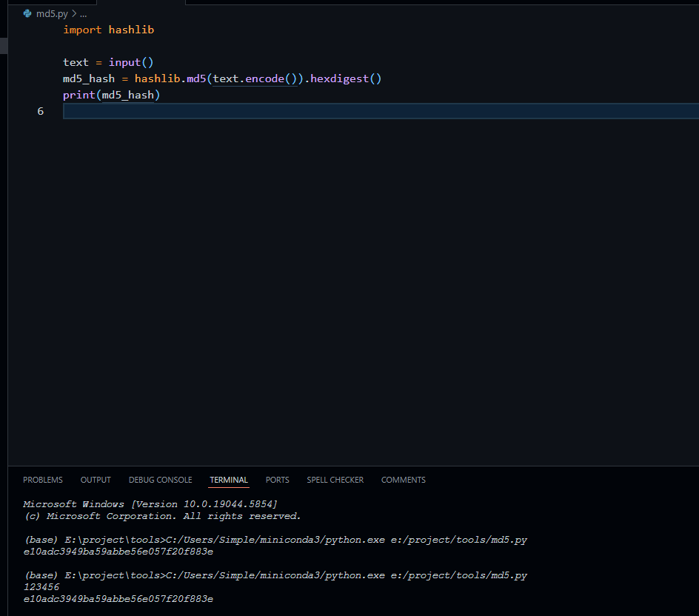Click 'md5_hash' inside the print call
This screenshot has width=699, height=616.
click(x=128, y=95)
